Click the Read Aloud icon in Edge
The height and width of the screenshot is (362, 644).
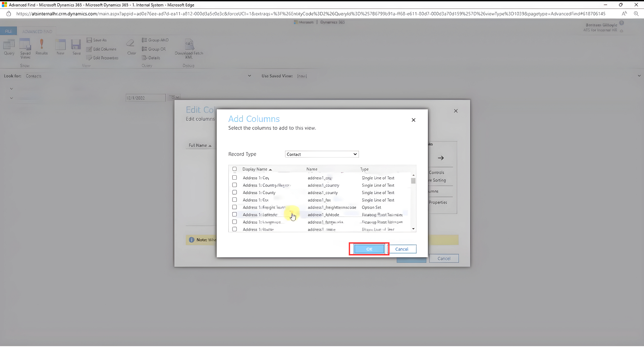coord(624,14)
